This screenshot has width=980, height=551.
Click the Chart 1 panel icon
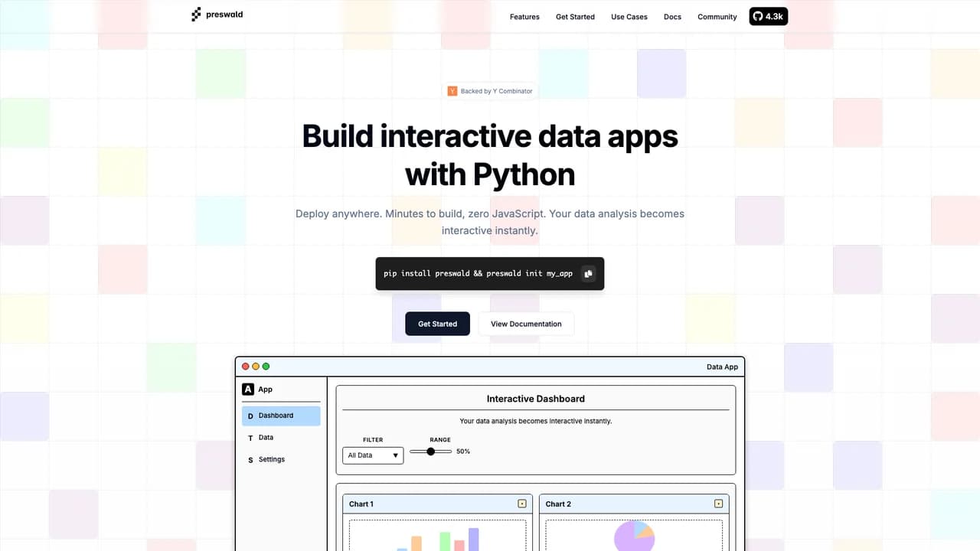point(522,504)
